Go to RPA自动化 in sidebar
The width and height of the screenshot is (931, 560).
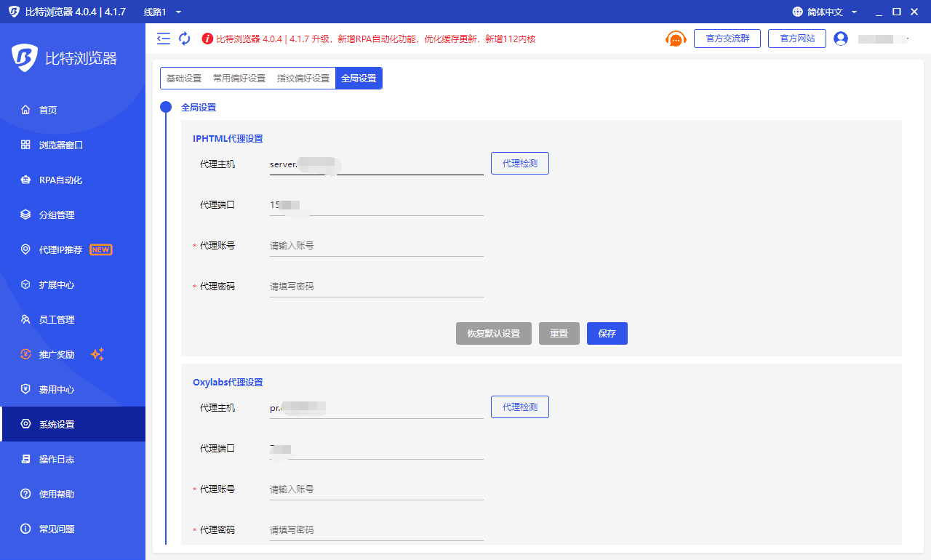coord(60,180)
